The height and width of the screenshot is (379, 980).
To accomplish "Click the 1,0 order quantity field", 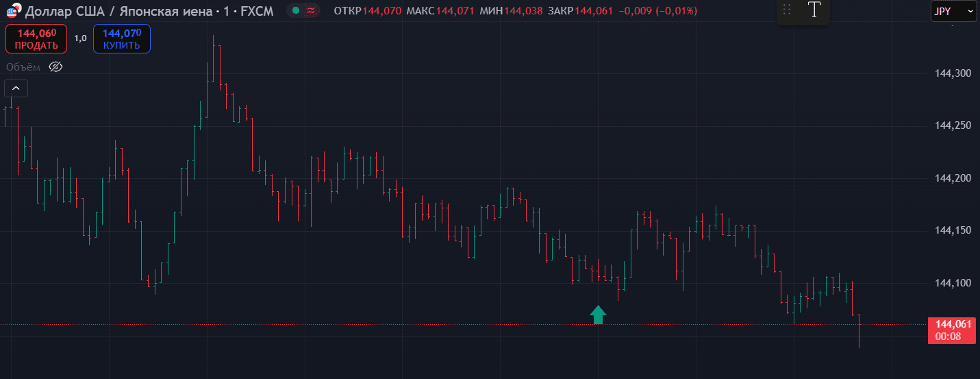I will point(81,38).
